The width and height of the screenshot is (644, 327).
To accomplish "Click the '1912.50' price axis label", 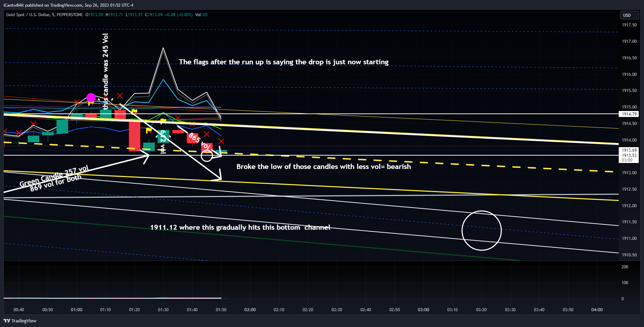I will pos(629,189).
